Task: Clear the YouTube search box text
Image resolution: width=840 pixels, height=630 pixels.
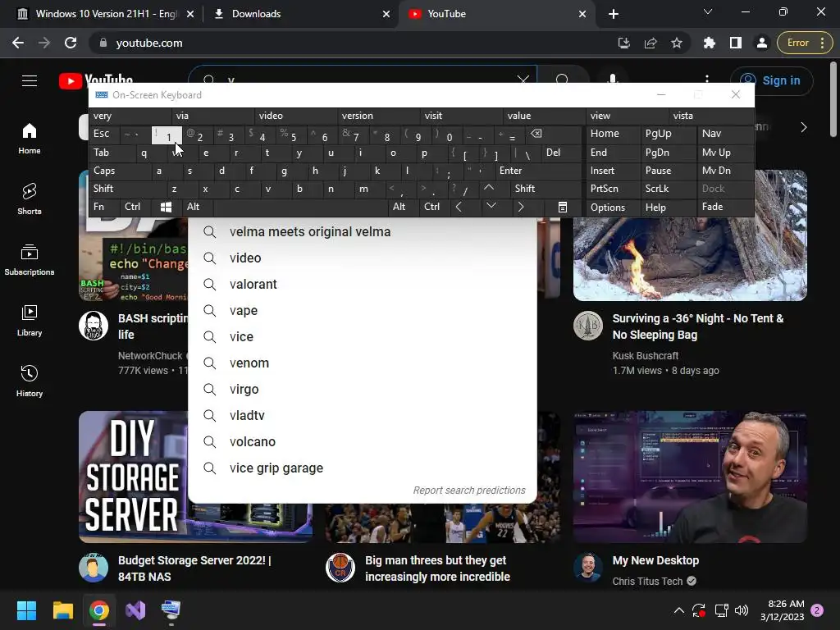Action: pos(523,78)
